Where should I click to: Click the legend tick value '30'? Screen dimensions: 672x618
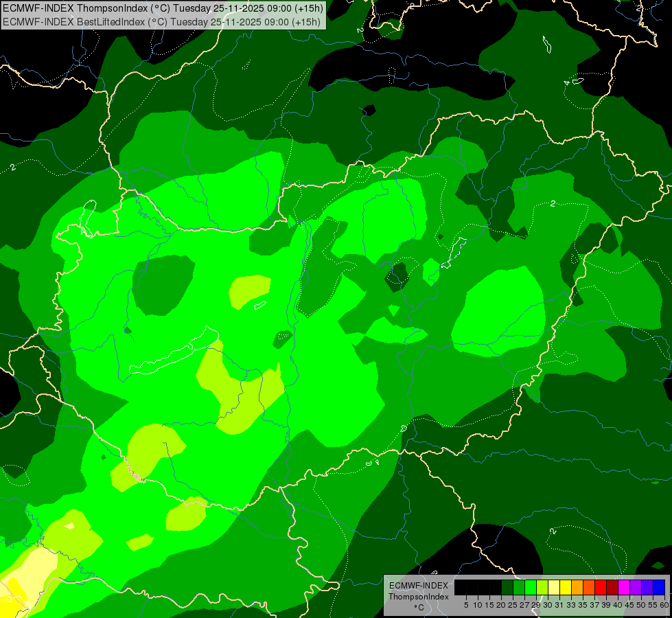point(548,605)
